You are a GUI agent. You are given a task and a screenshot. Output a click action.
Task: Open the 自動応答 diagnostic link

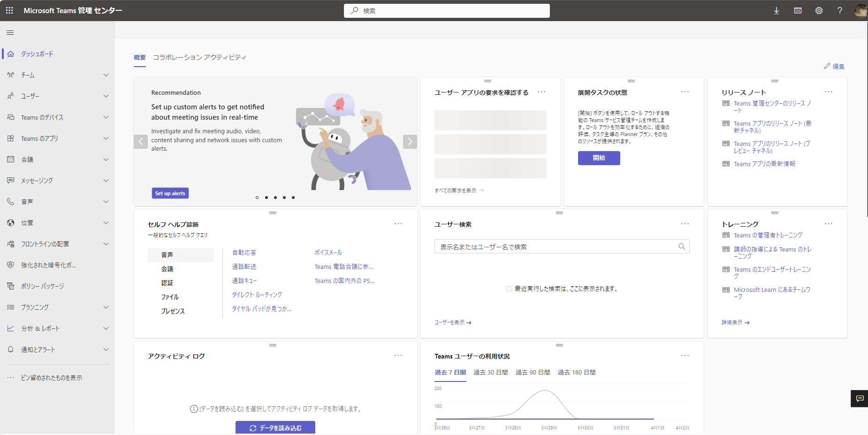(x=244, y=252)
